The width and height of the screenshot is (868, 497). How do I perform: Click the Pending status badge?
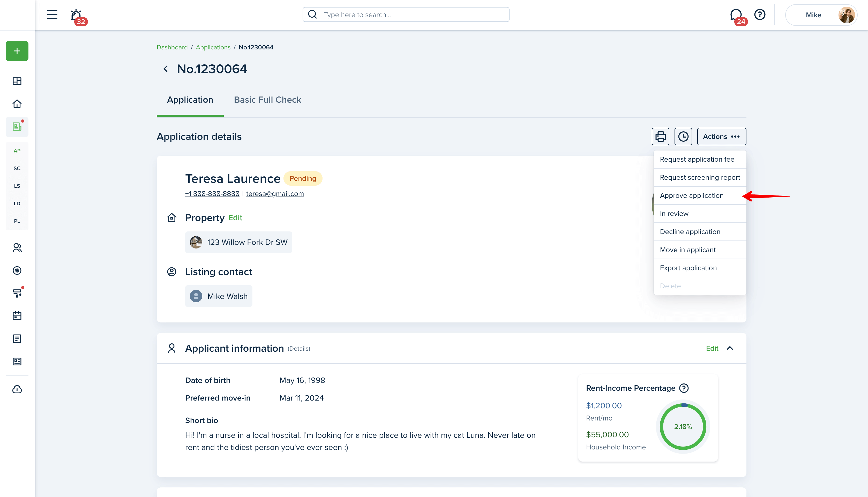pos(303,178)
